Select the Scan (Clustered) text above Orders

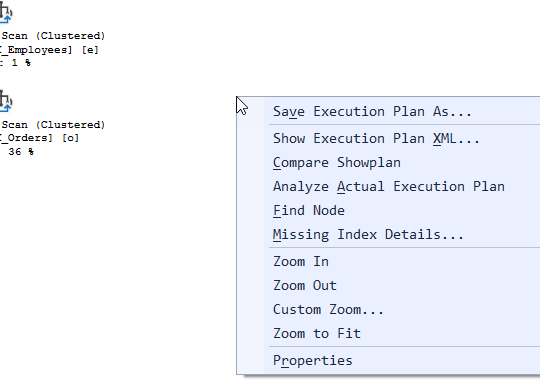[x=53, y=125]
